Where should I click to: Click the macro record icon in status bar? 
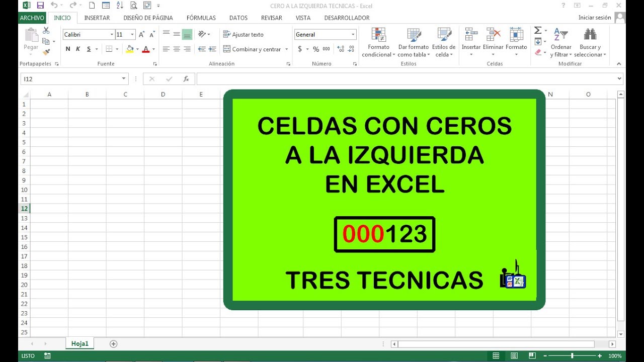(x=47, y=356)
